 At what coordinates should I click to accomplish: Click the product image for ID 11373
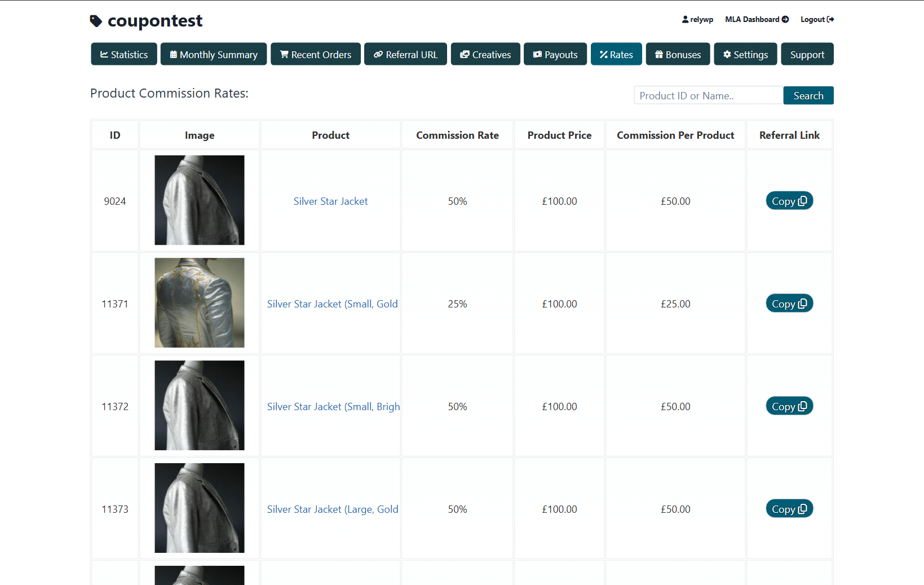(x=200, y=508)
